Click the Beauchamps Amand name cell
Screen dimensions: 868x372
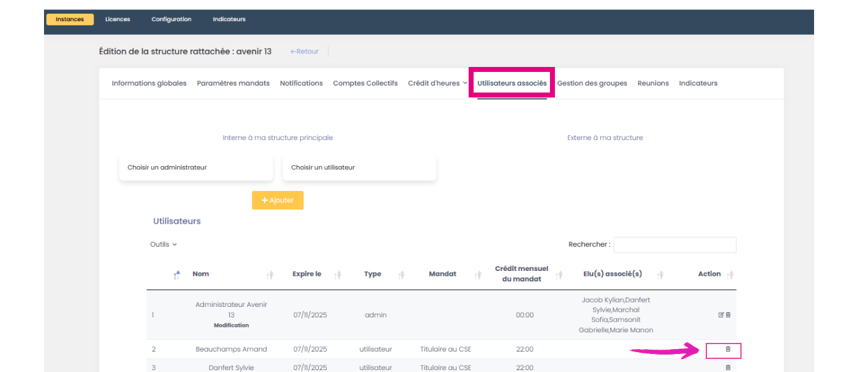coord(231,349)
